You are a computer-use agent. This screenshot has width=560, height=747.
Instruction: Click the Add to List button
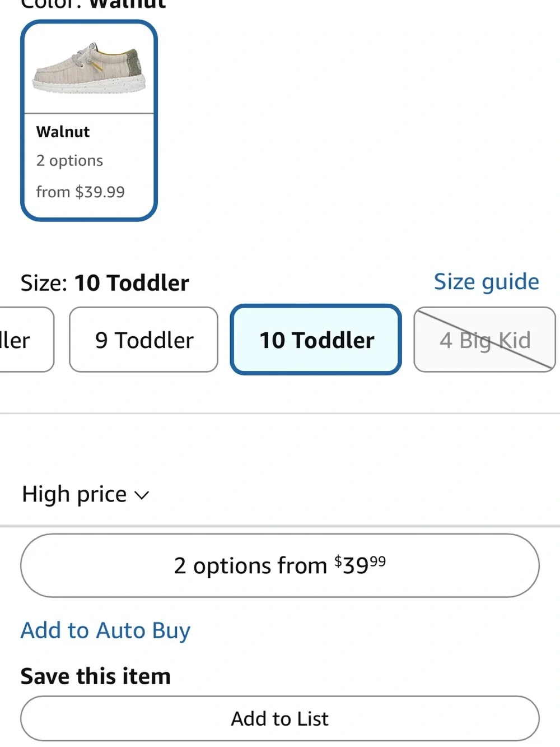[x=280, y=718]
